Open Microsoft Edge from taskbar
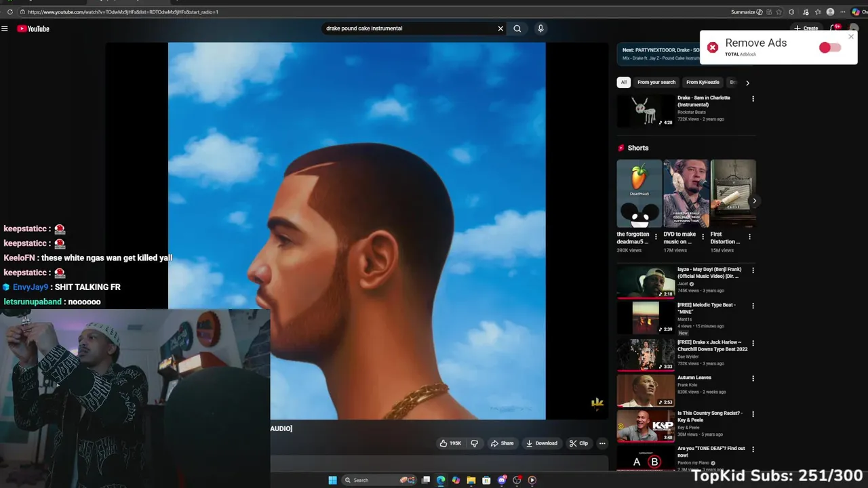 (x=441, y=480)
